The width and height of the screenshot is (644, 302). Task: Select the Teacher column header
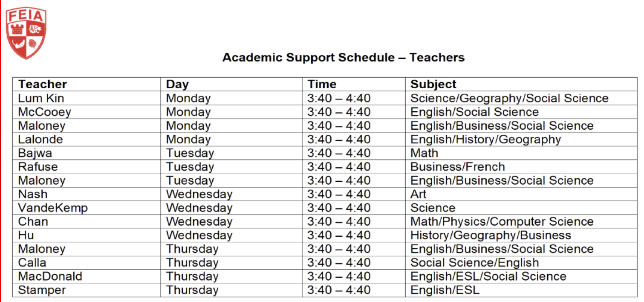point(42,84)
